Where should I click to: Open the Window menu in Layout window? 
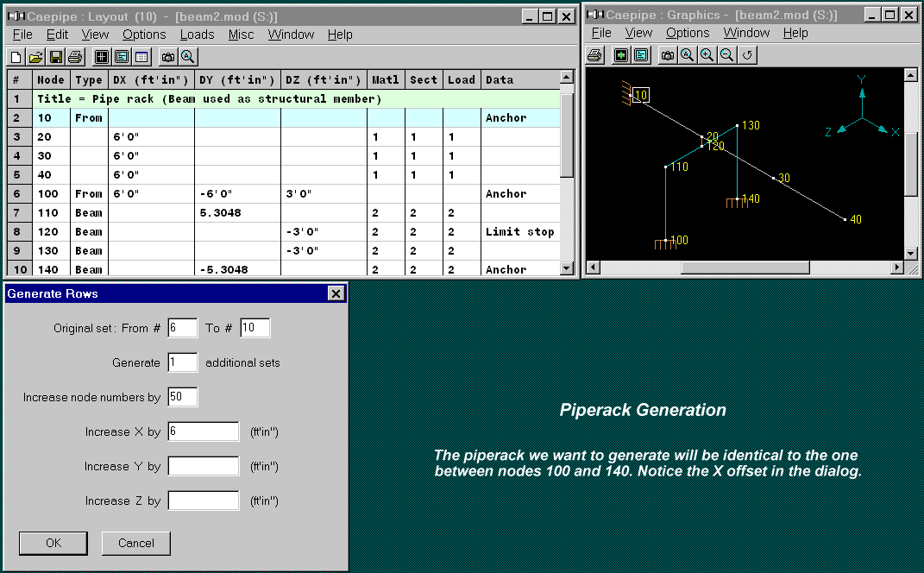[291, 35]
